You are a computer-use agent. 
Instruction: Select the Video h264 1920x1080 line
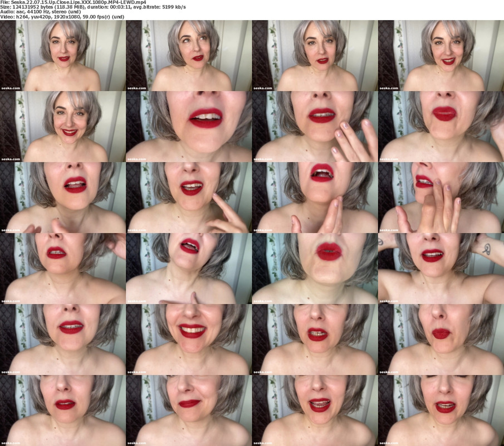62,17
